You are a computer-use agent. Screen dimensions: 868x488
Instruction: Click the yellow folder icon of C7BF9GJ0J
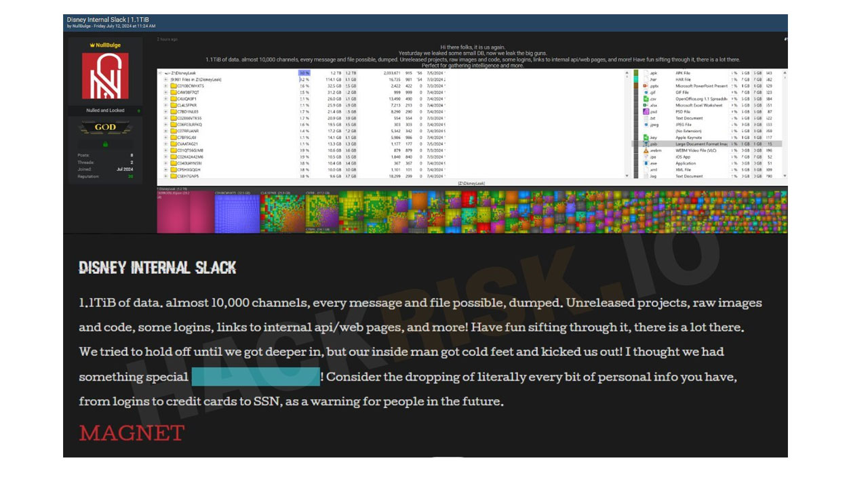[174, 138]
